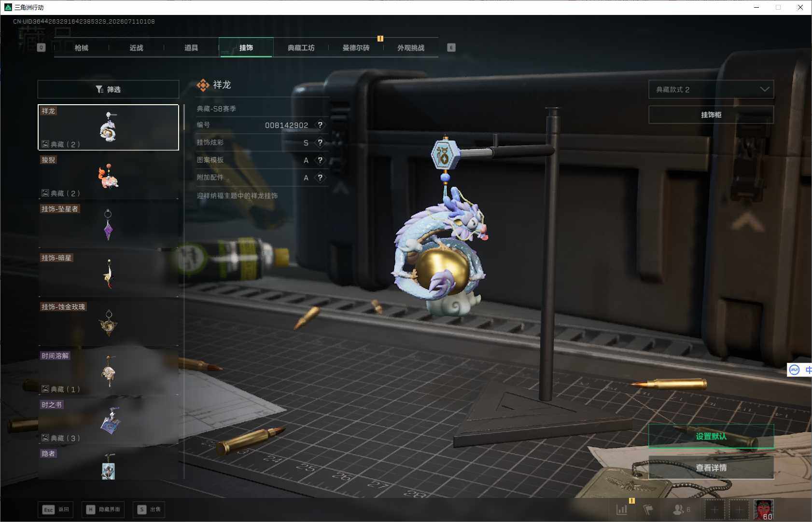
Task: Open the statistics bar chart icon
Action: point(622,509)
